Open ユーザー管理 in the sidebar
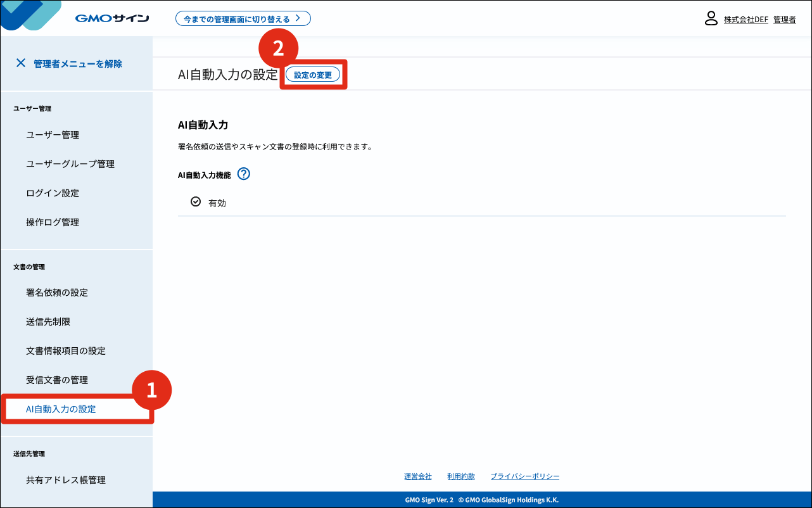 click(x=53, y=135)
